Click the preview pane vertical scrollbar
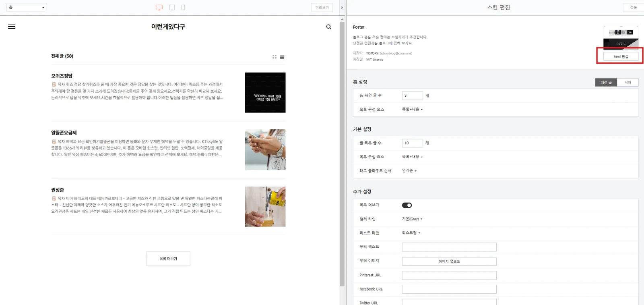Viewport: 644px width, 305px height. pyautogui.click(x=342, y=154)
